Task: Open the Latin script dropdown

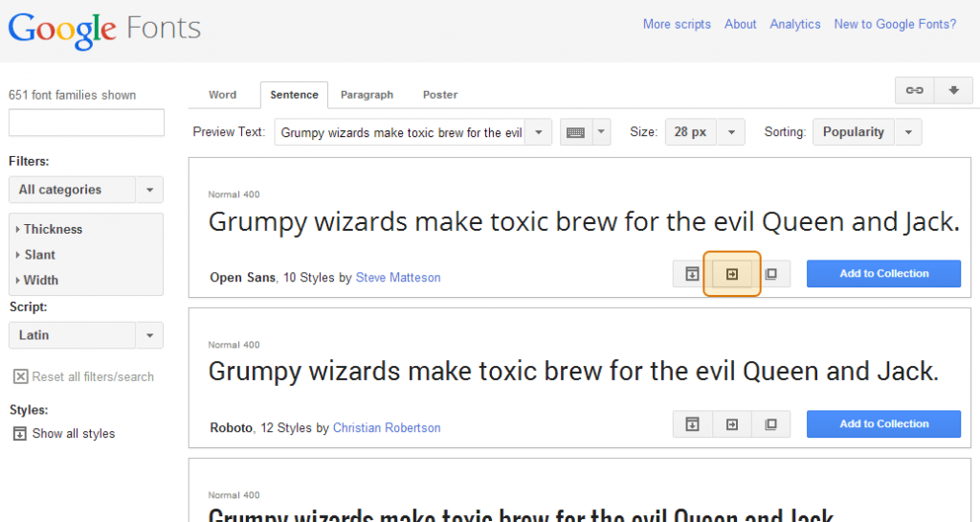Action: tap(86, 335)
